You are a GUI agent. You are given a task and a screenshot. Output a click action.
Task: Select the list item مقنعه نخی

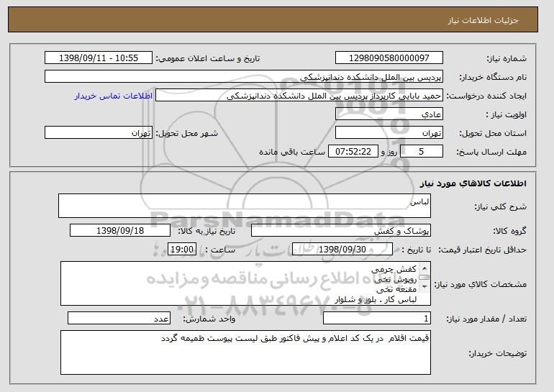396,289
